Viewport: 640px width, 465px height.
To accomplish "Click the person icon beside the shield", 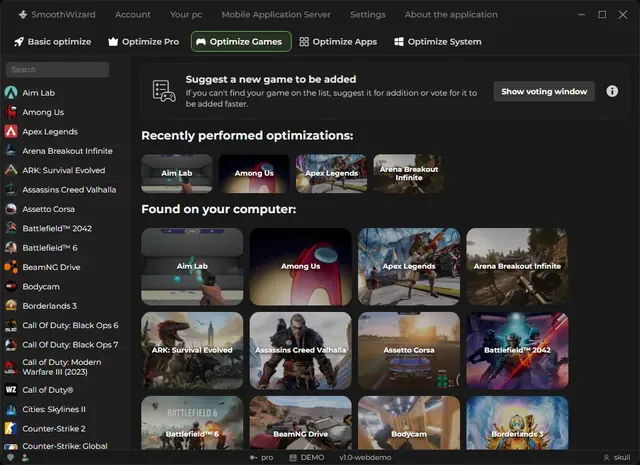I will click(25, 458).
